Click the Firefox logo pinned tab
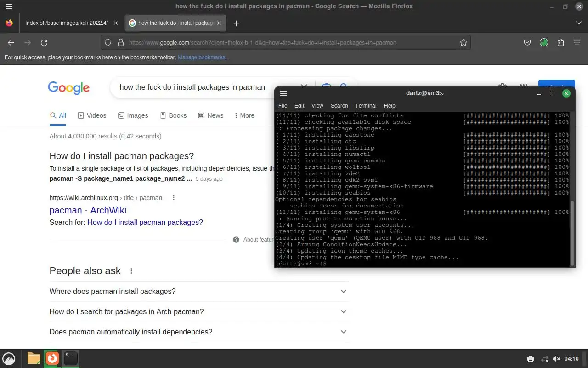The image size is (588, 368). pyautogui.click(x=9, y=23)
